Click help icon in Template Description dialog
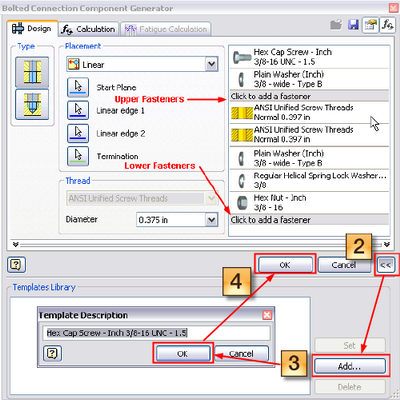The width and height of the screenshot is (400, 400). (53, 353)
